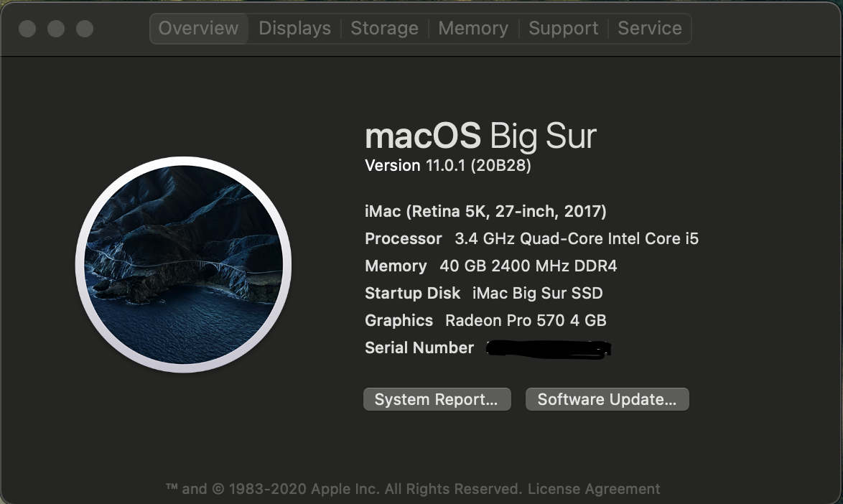Image resolution: width=843 pixels, height=504 pixels.
Task: Select the Storage tab
Action: (x=384, y=29)
